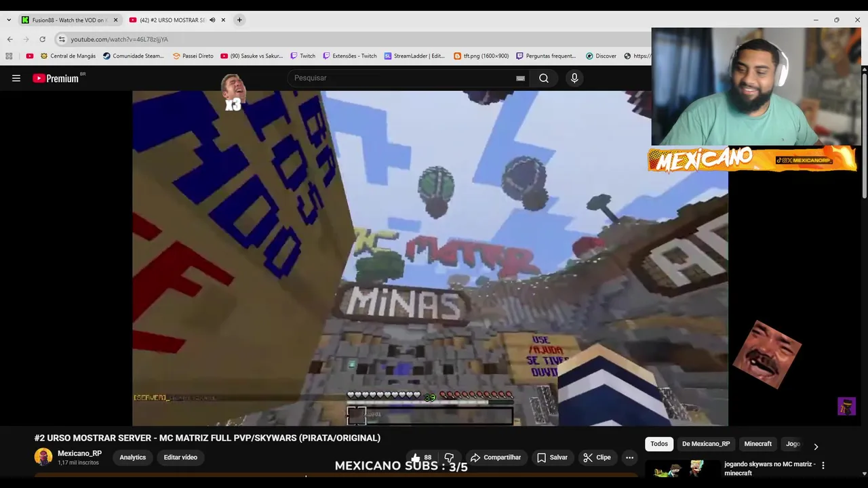868x488 pixels.
Task: Start voice search with microphone icon
Action: point(574,78)
